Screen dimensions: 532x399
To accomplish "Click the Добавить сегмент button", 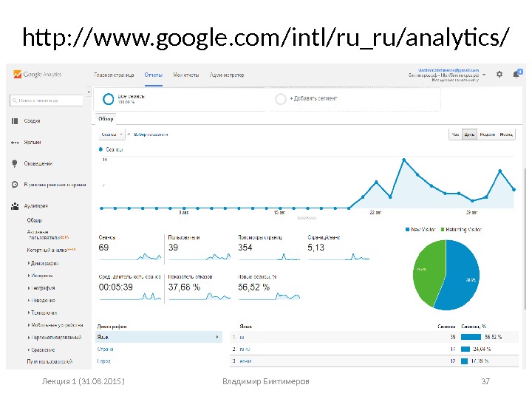I will (313, 98).
